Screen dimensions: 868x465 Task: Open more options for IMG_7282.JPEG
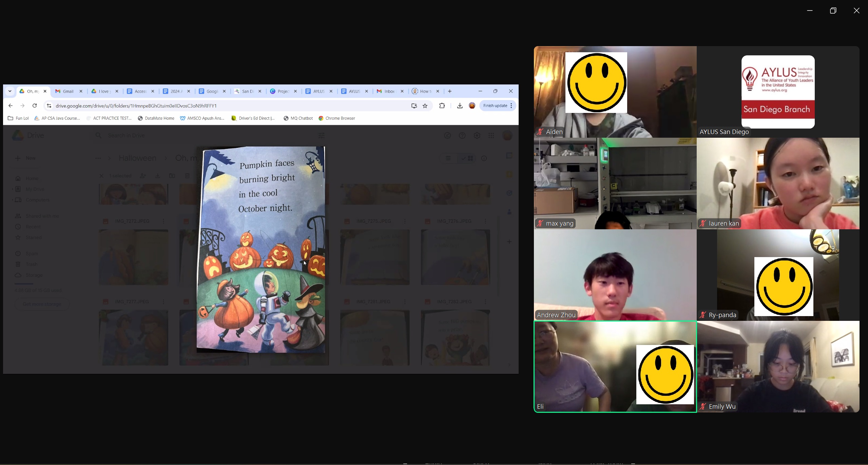[485, 302]
